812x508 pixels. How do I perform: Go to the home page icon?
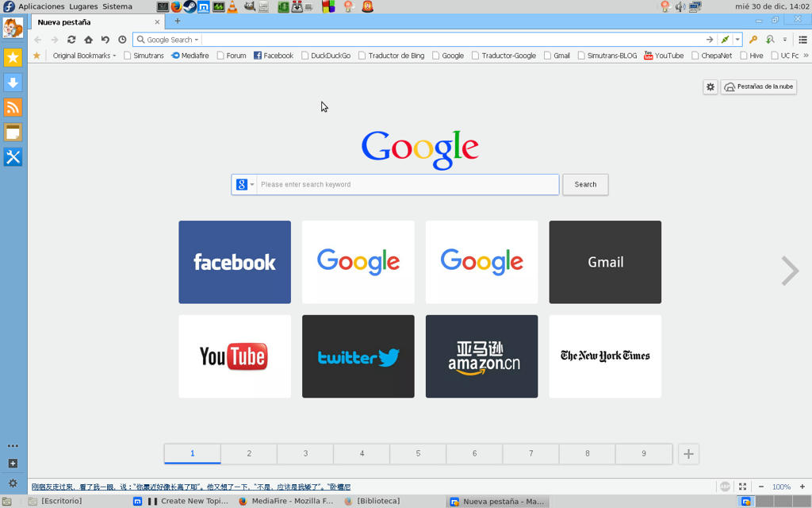[x=89, y=40]
